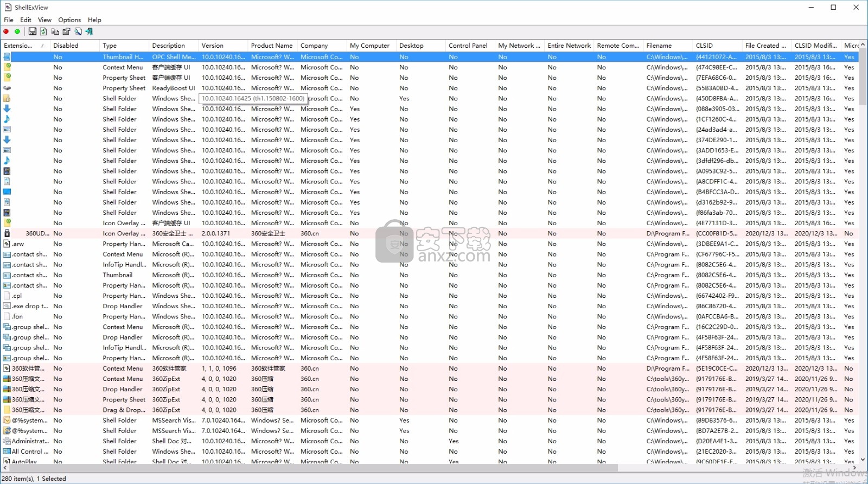Image resolution: width=868 pixels, height=484 pixels.
Task: Select 'Microsoft Ca...' description in .arw row
Action: click(173, 244)
